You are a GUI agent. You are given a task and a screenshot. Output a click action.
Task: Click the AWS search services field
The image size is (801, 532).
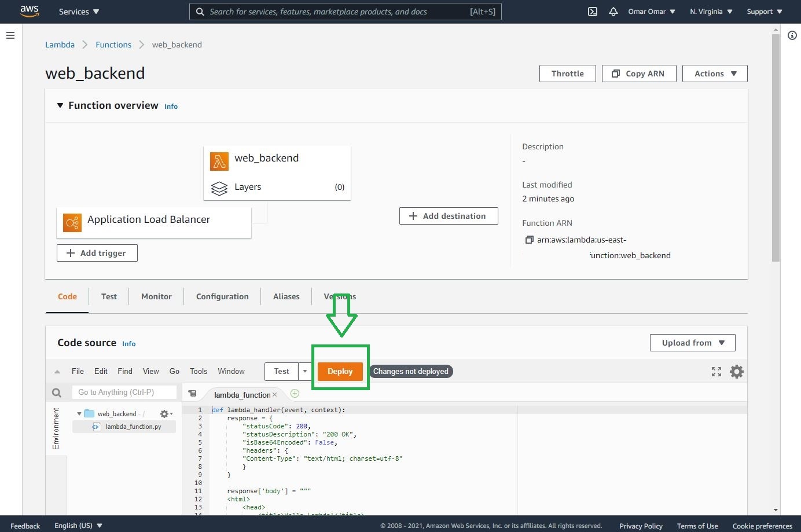[x=346, y=12]
